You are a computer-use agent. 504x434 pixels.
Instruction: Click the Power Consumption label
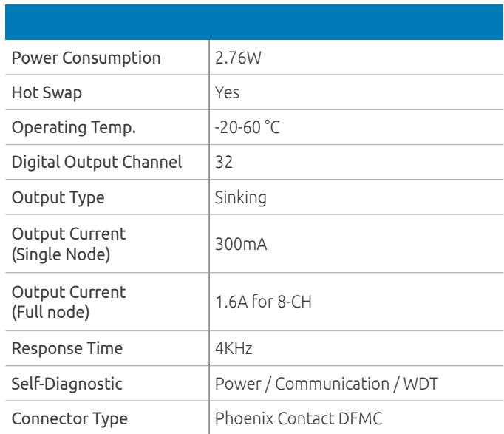86,58
